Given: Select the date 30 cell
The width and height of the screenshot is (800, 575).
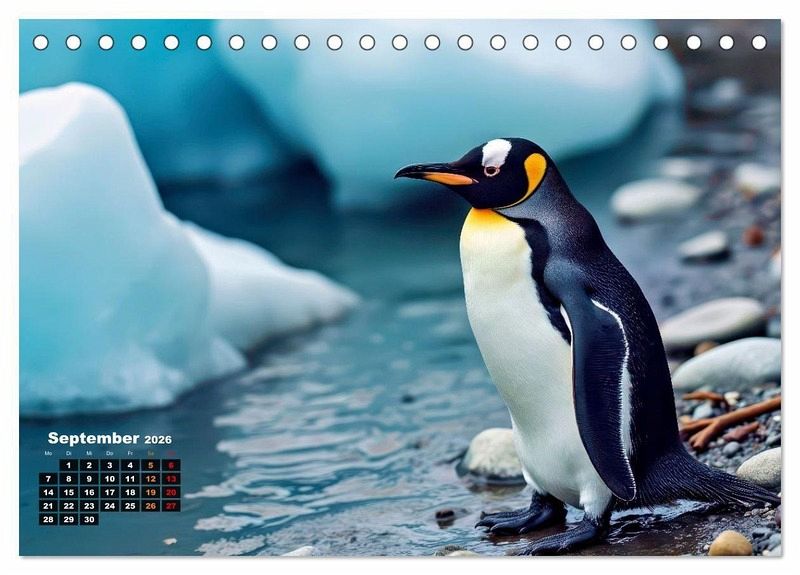Looking at the screenshot, I should (89, 519).
